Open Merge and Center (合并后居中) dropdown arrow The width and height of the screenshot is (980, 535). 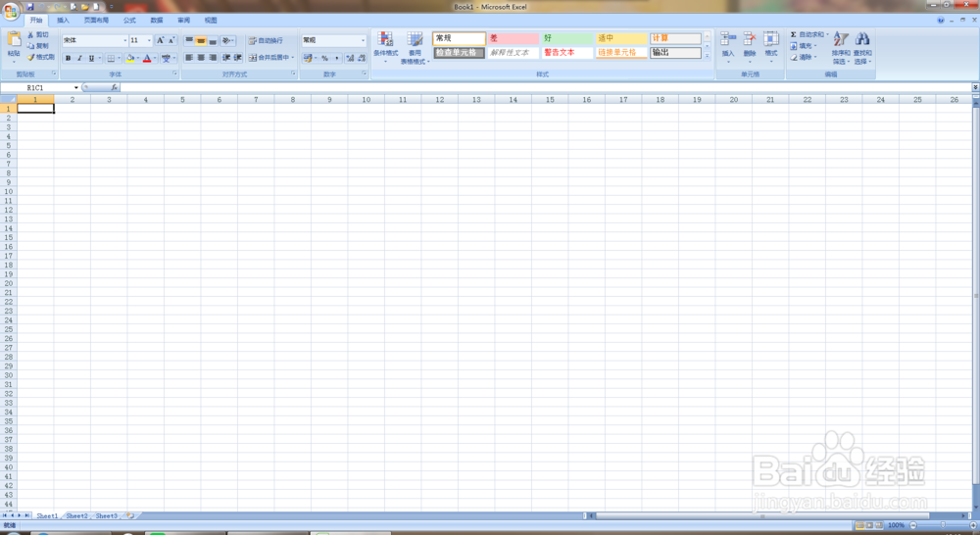(292, 58)
